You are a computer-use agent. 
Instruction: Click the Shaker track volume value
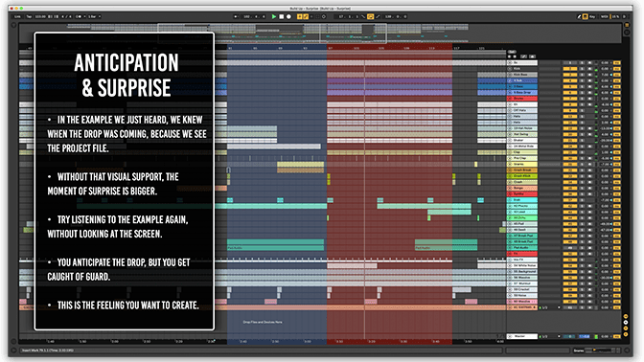[605, 141]
